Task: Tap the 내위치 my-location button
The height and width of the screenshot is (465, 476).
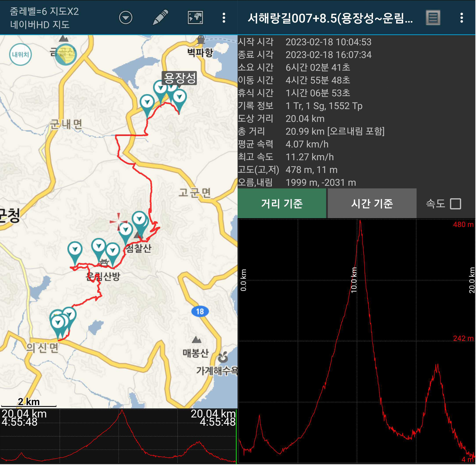Action: point(21,54)
